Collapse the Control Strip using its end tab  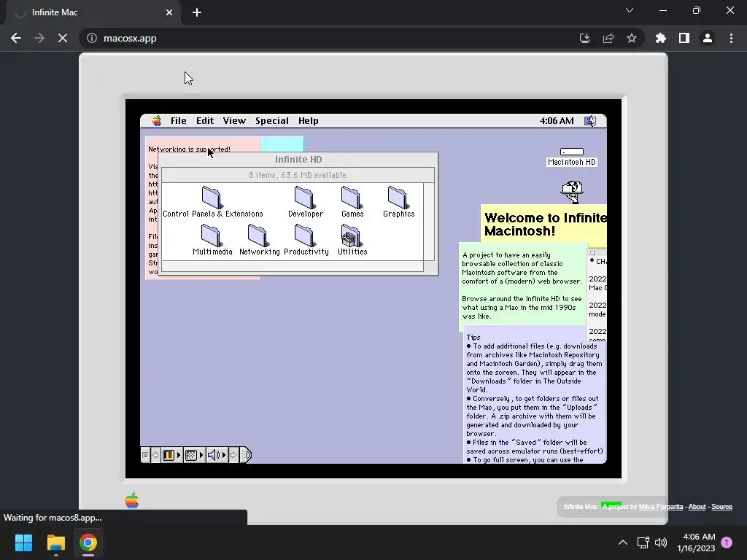(x=246, y=455)
